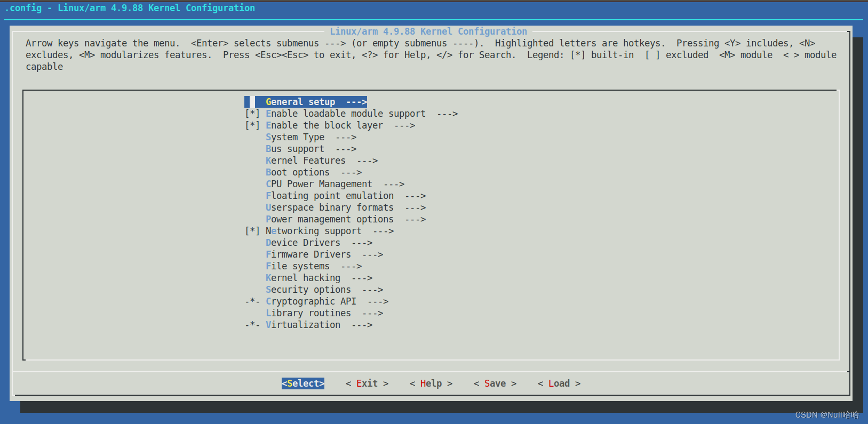868x424 pixels.
Task: Select the Library routines menu entry
Action: click(308, 313)
